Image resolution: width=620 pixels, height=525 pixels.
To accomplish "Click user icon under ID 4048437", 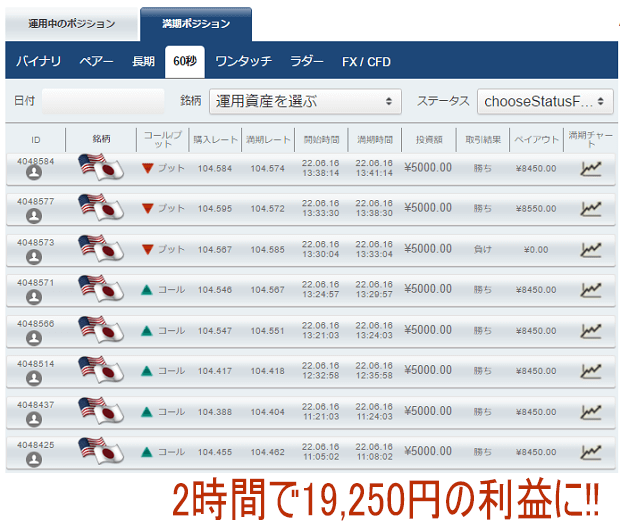I will point(34,419).
